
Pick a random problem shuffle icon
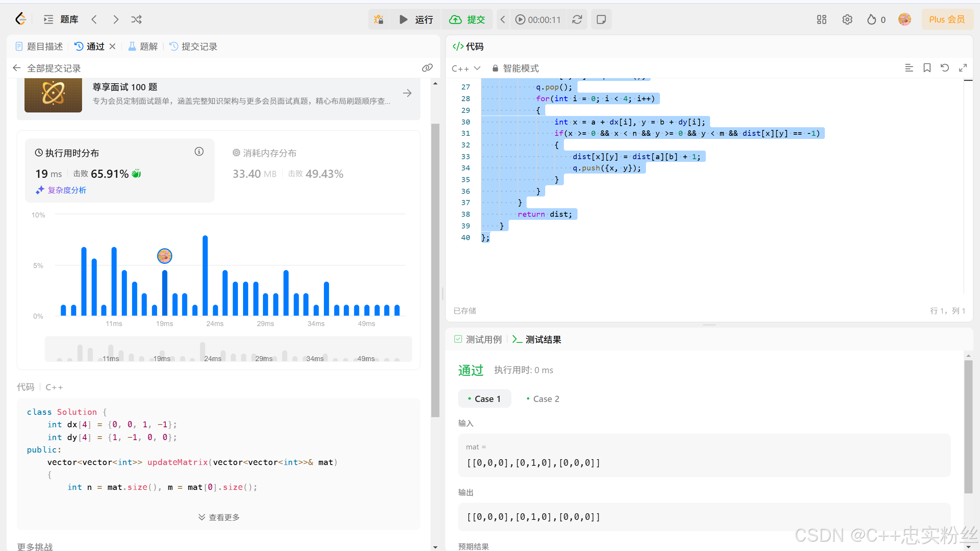[x=136, y=19]
